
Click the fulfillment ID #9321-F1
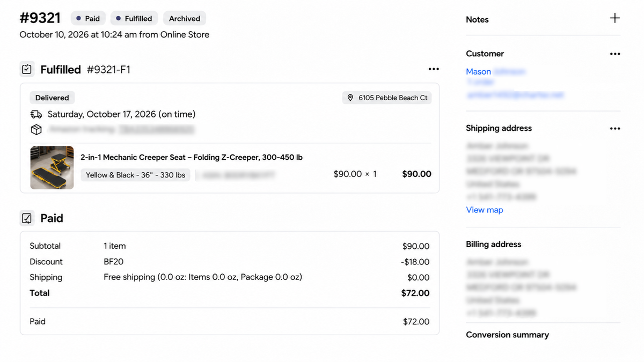tap(108, 69)
